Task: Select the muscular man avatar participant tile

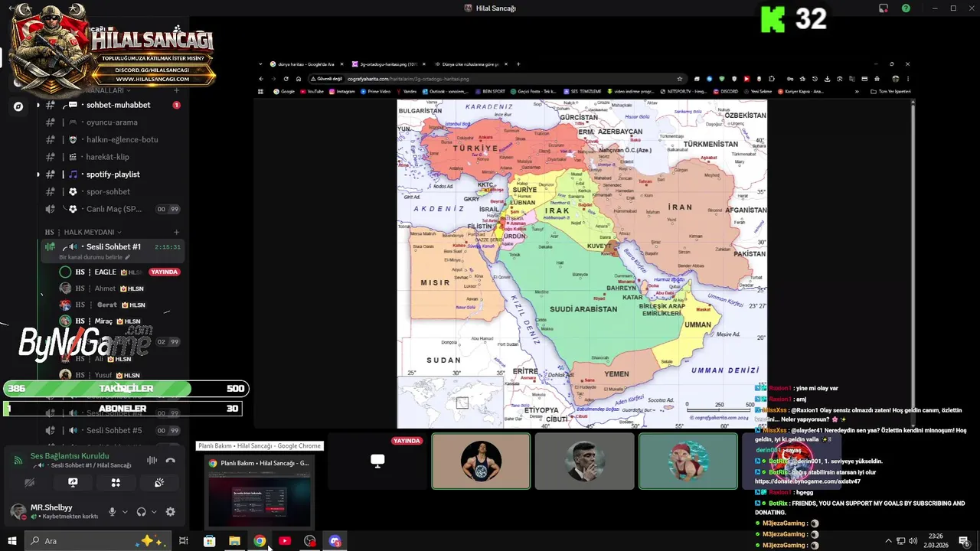Action: pos(481,461)
